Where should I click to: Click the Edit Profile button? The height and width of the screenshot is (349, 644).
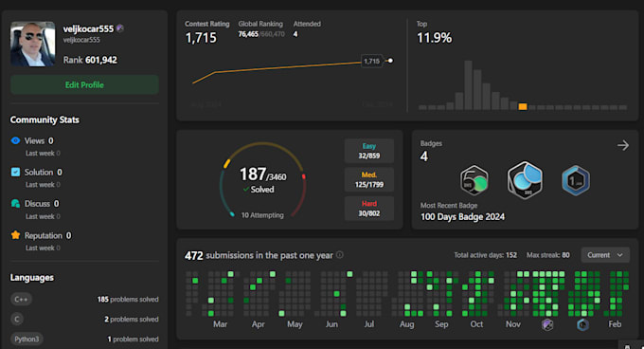tap(84, 84)
